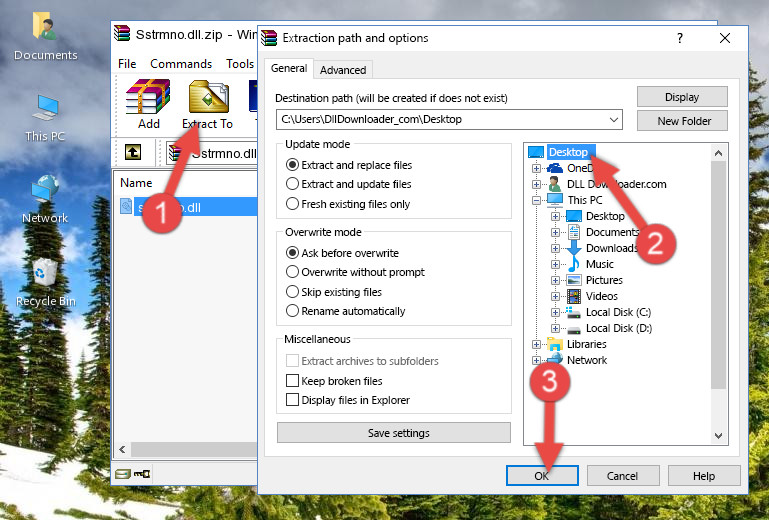
Task: Click the Display button
Action: click(682, 97)
